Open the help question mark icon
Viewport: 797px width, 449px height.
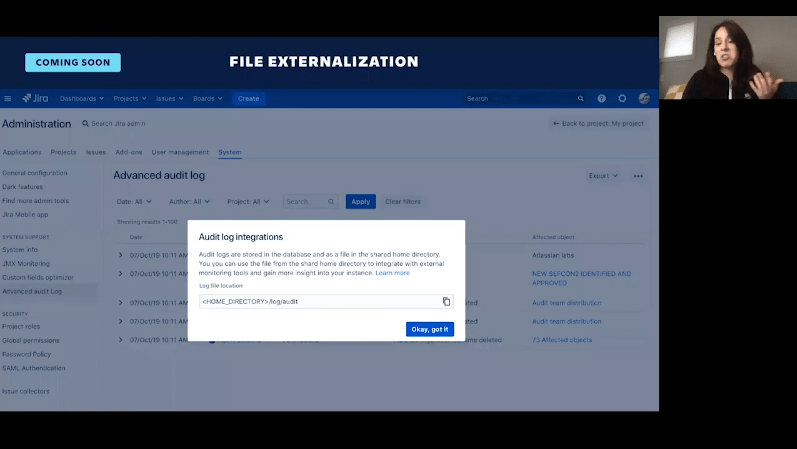pos(601,99)
